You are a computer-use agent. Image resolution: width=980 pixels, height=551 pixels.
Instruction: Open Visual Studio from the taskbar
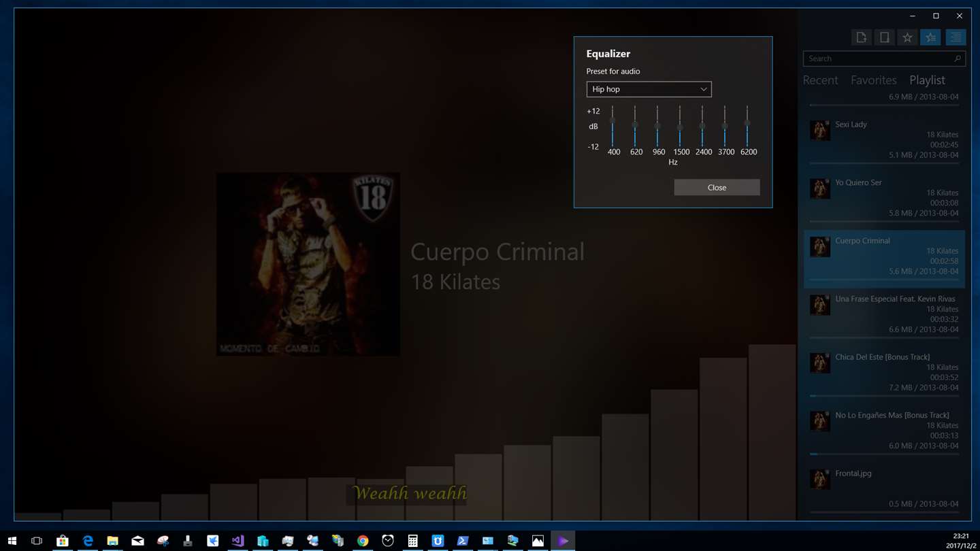click(x=238, y=541)
